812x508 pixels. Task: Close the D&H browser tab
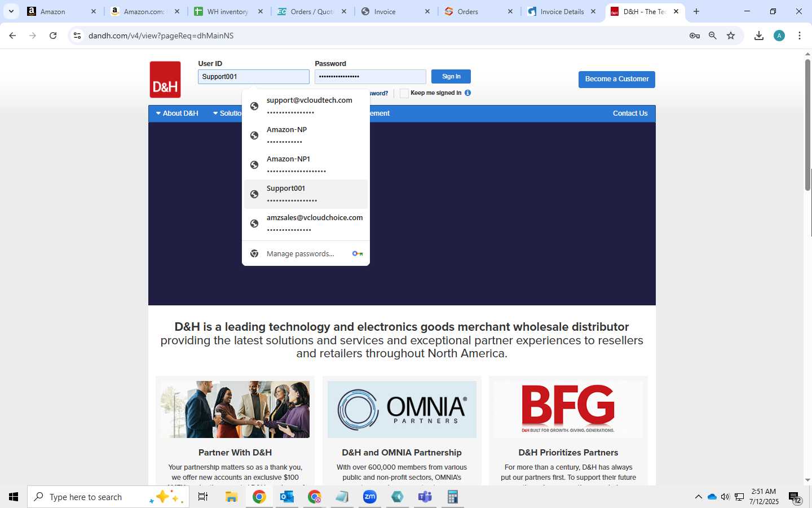676,11
